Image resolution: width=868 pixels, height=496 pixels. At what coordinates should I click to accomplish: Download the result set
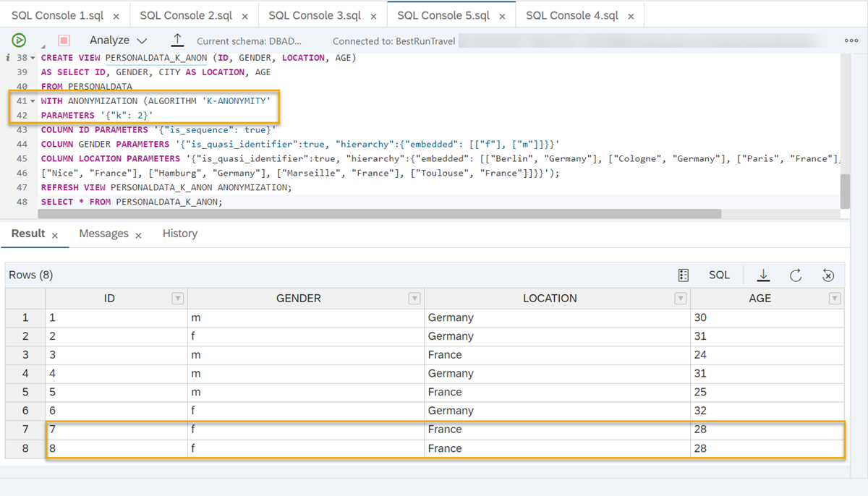pos(763,275)
